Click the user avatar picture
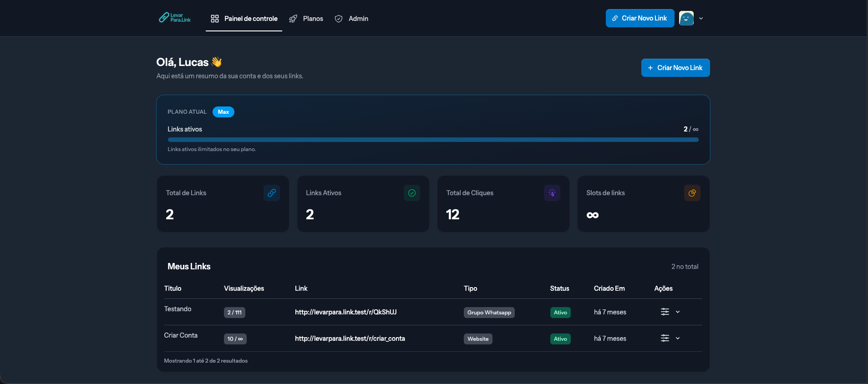The height and width of the screenshot is (384, 868). (686, 18)
